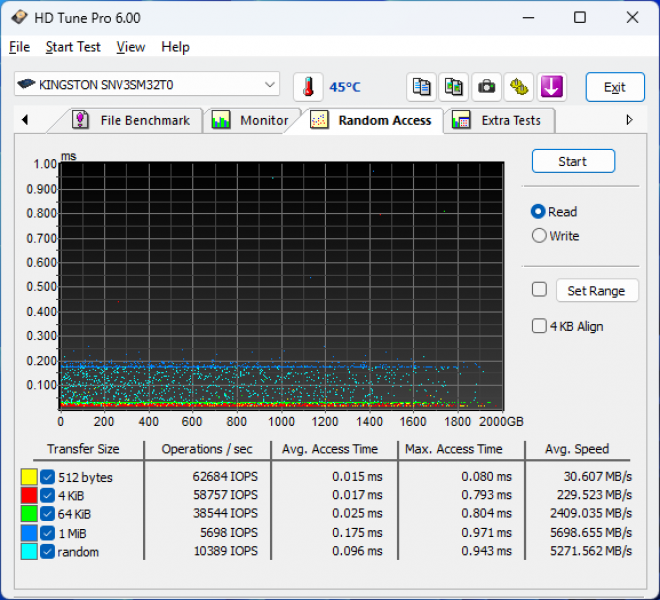Click the temperature thermometer icon
This screenshot has height=600, width=660.
coord(309,87)
